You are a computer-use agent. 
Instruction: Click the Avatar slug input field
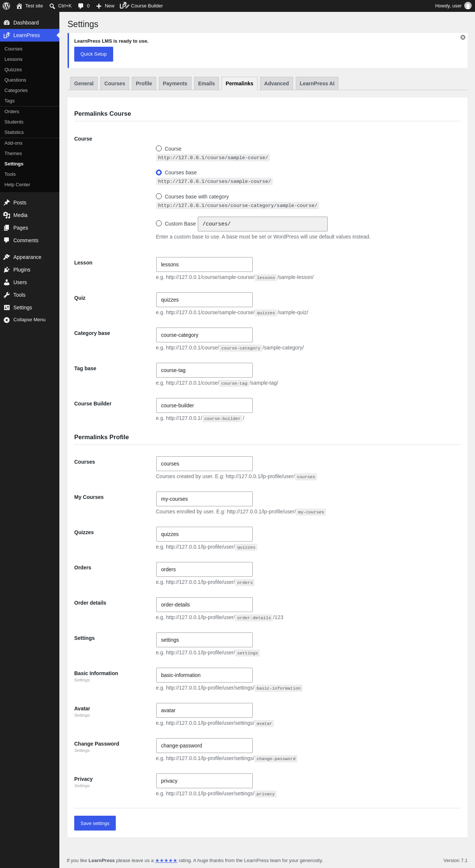tap(204, 710)
